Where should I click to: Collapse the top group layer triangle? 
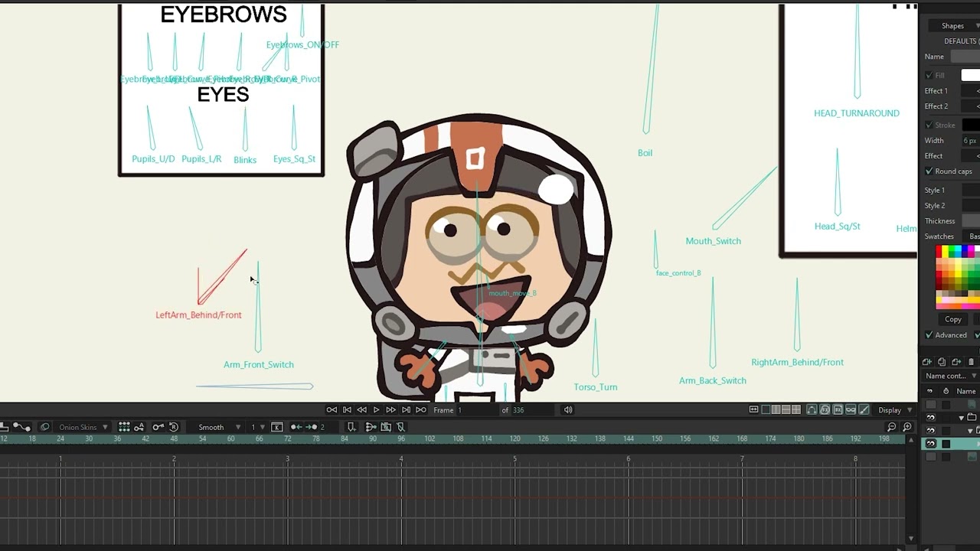point(962,418)
